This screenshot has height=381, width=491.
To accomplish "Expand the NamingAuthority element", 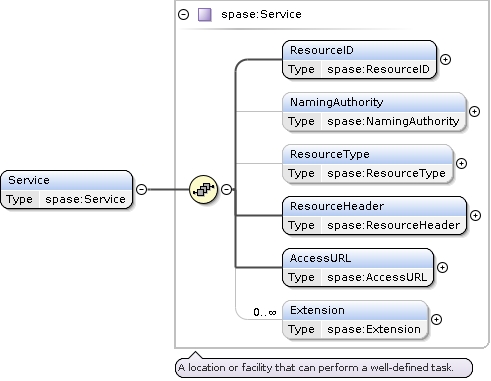I will [474, 111].
